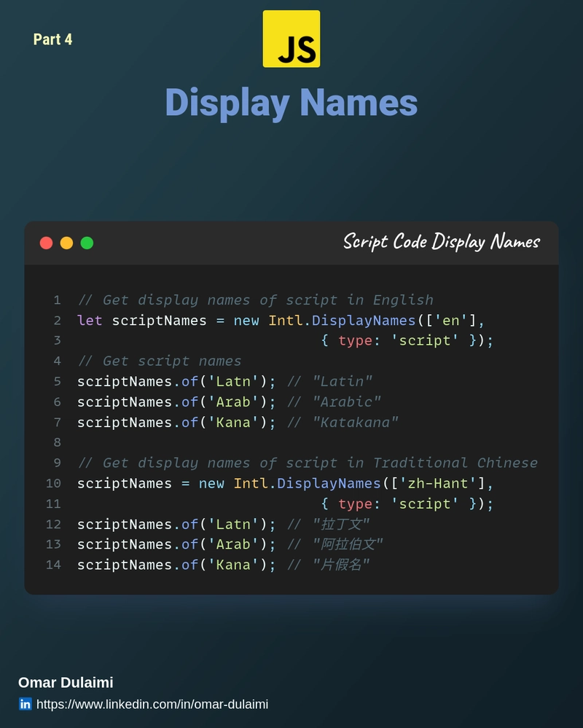Click line number 1 in the gutter
The width and height of the screenshot is (583, 728).
click(x=57, y=300)
